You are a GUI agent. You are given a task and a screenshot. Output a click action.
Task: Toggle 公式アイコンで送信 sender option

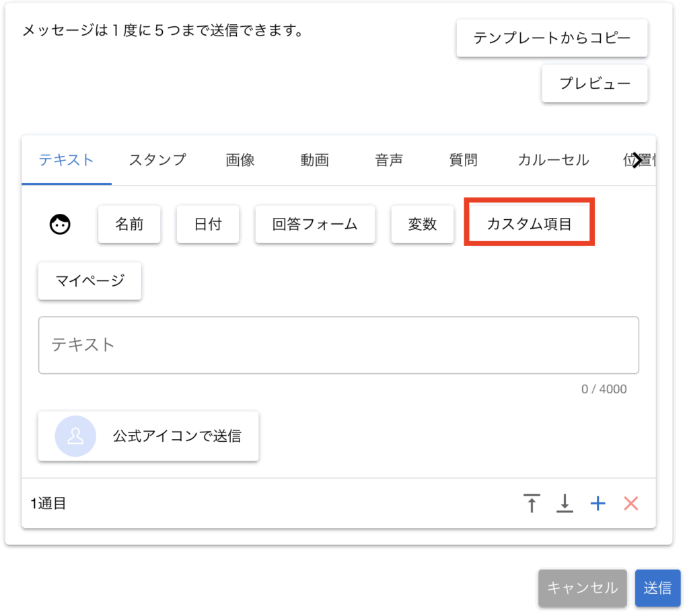click(148, 436)
